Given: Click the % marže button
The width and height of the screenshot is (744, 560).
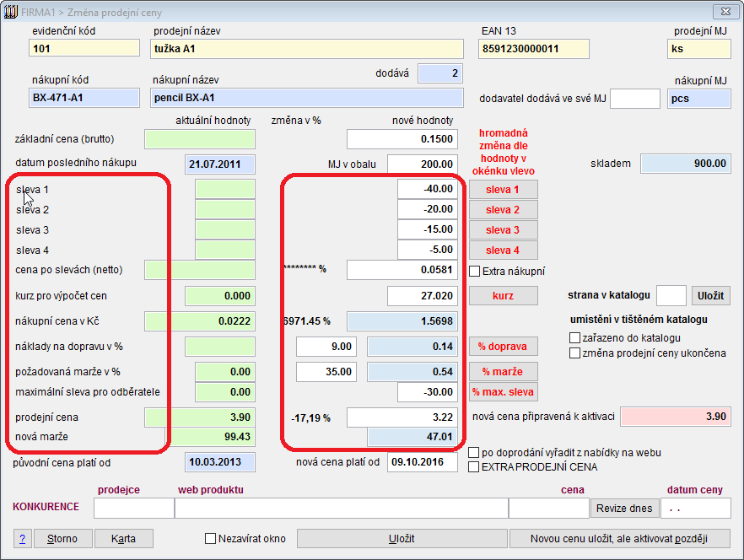Looking at the screenshot, I should click(x=503, y=372).
